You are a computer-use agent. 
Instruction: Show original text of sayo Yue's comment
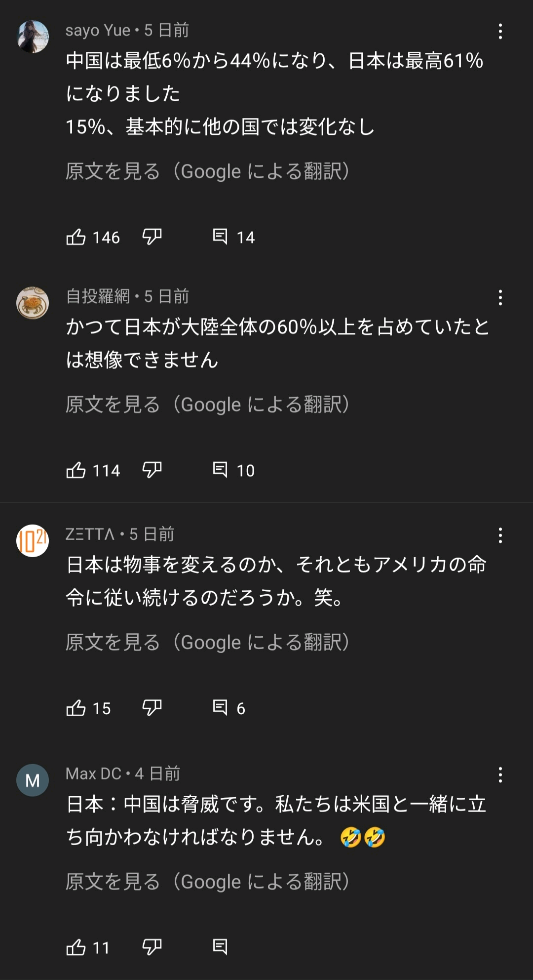(208, 171)
